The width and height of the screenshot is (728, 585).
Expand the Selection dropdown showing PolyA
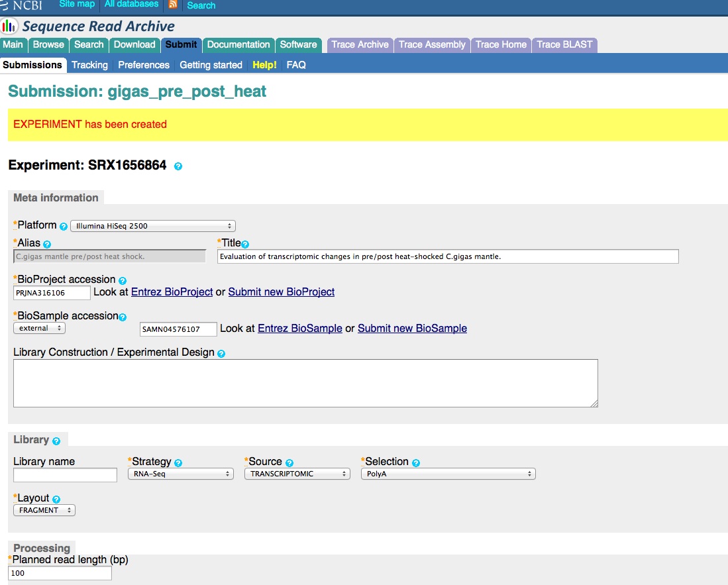click(x=448, y=474)
